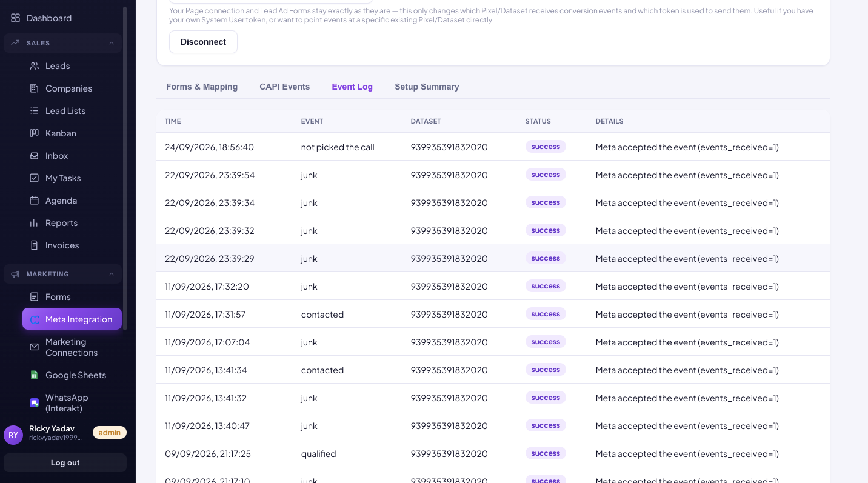Click the timestamp 11/09/2026, 17:31:57
This screenshot has height=483, width=868.
[x=205, y=315]
